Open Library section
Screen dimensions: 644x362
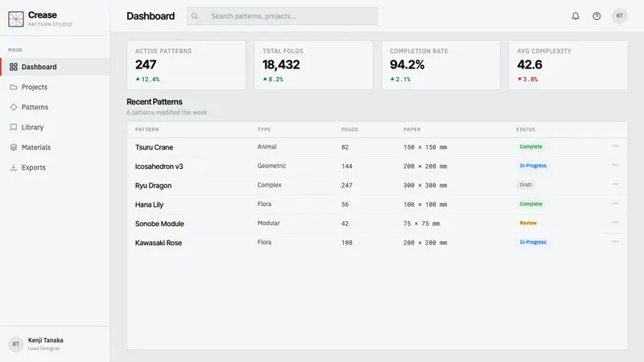point(55,127)
